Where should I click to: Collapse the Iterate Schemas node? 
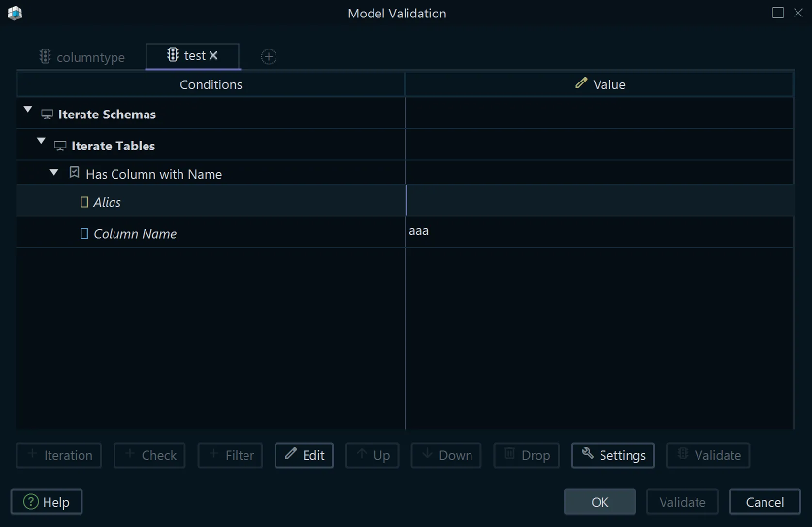pos(28,110)
